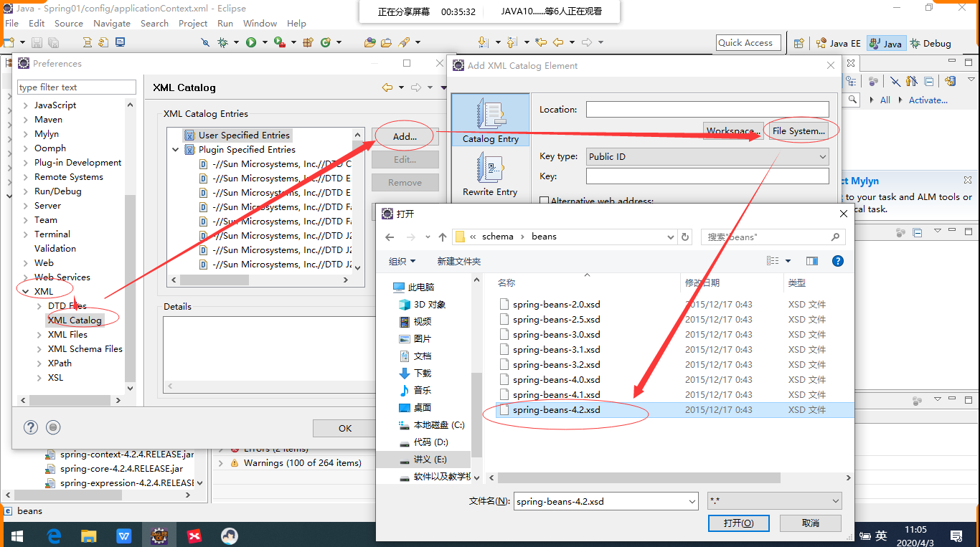Refresh the beans folder path in the file dialog
This screenshot has height=547, width=980.
(x=685, y=237)
